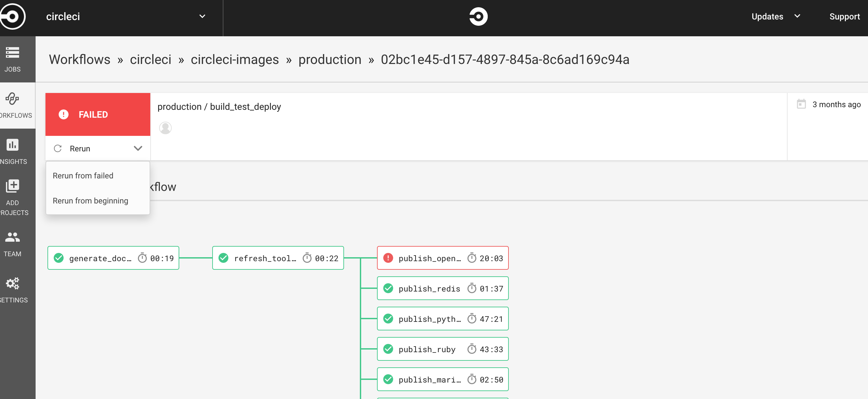Screen dimensions: 868x399
Task: Click red error icon on publish_open job
Action: point(388,258)
